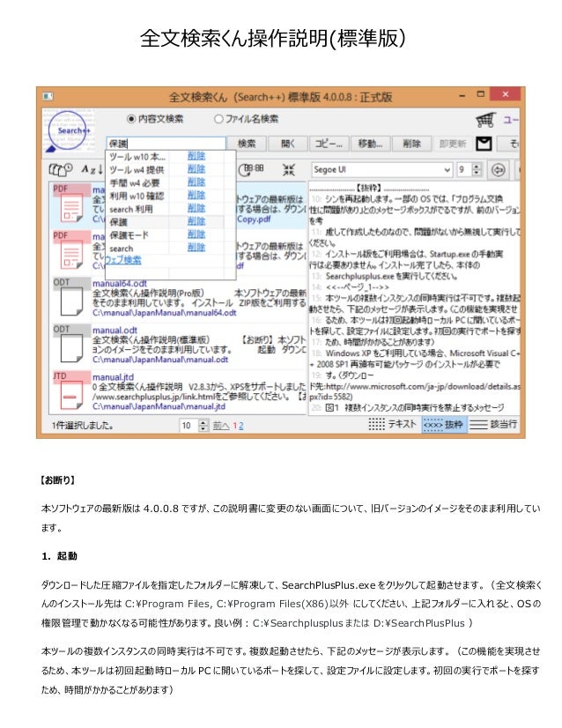This screenshot has height=728, width=562.
Task: Click the collapse arrows icon
Action: pos(289,169)
